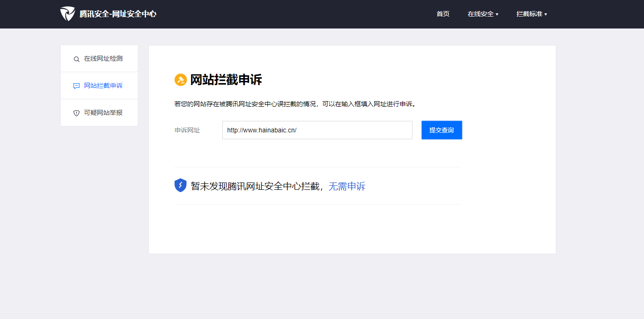Select 在线网址检测 in the sidebar
This screenshot has height=319, width=644.
(x=99, y=58)
